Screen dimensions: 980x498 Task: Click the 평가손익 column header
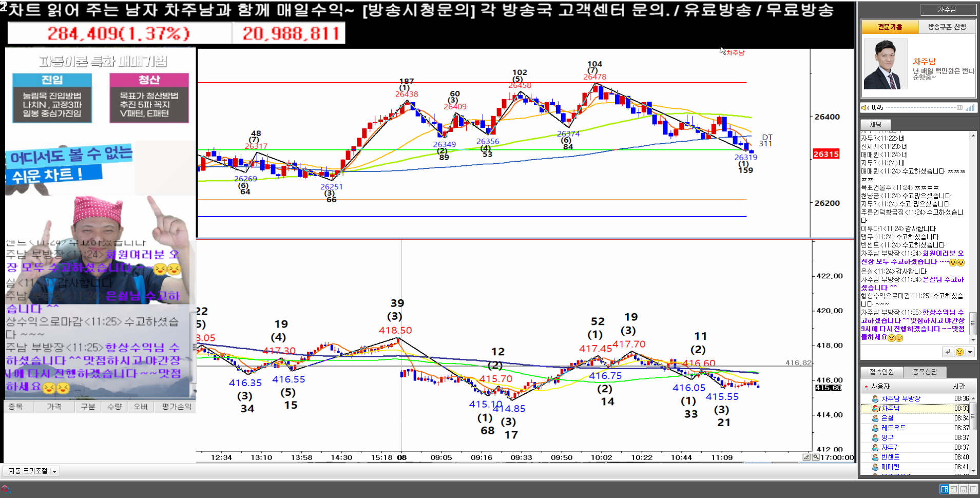(x=177, y=407)
